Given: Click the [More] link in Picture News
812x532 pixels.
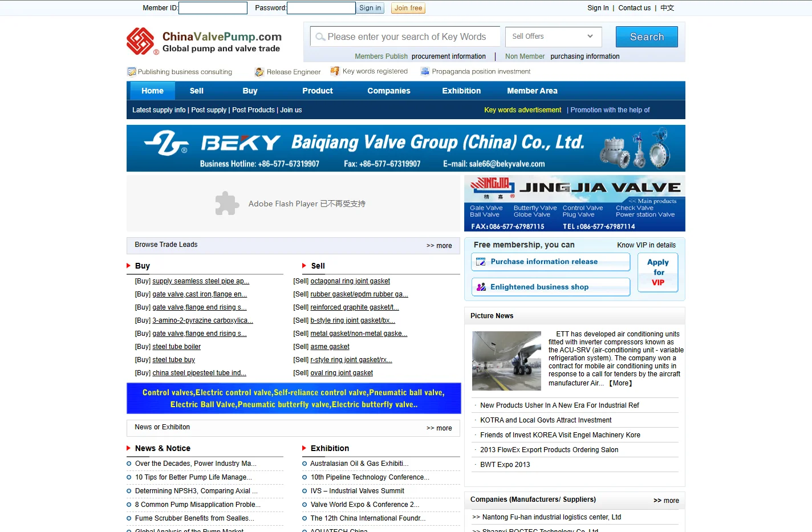Looking at the screenshot, I should tap(620, 383).
